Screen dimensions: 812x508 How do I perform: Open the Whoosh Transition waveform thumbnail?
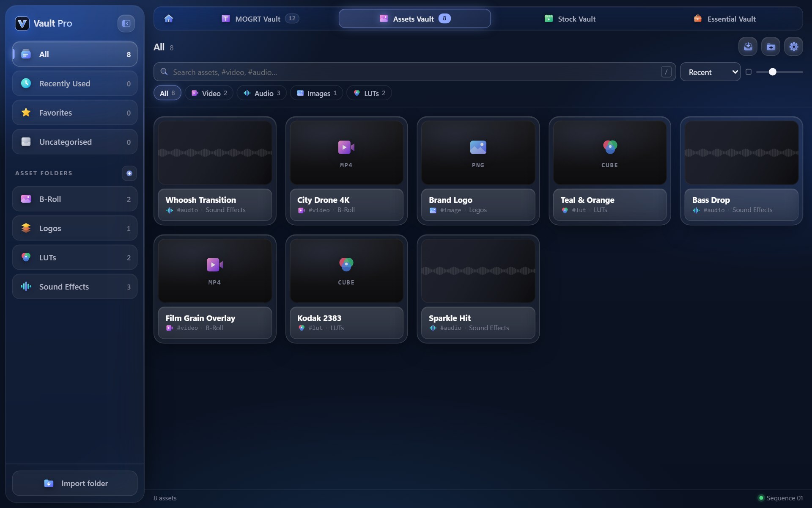(215, 153)
